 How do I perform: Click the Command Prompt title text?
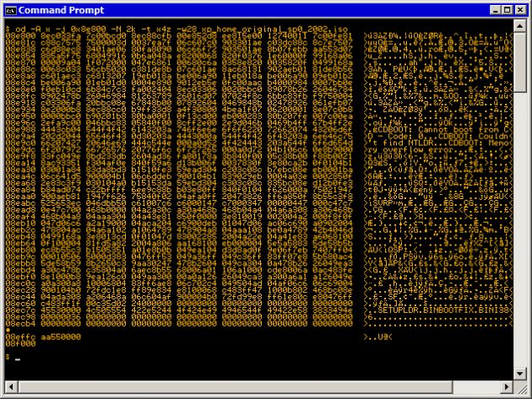click(x=62, y=10)
